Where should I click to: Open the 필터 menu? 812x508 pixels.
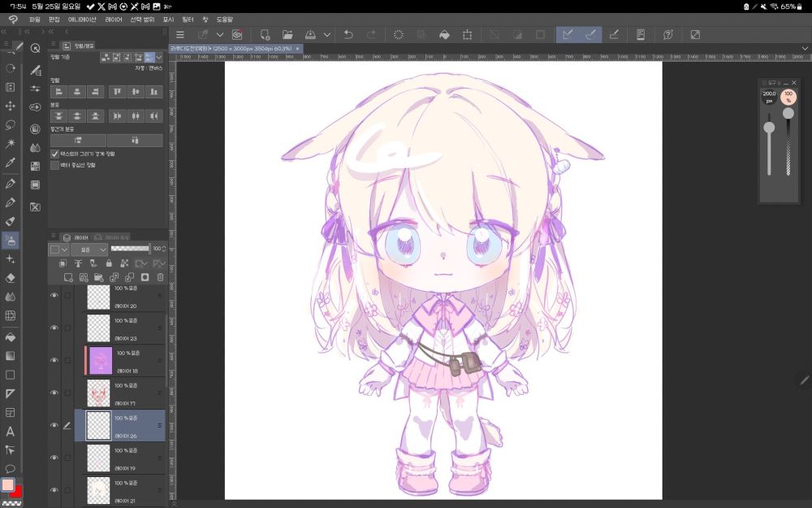pyautogui.click(x=188, y=20)
